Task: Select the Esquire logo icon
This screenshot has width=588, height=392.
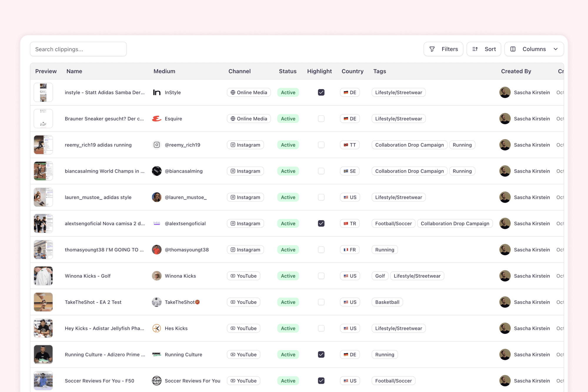Action: 157,119
